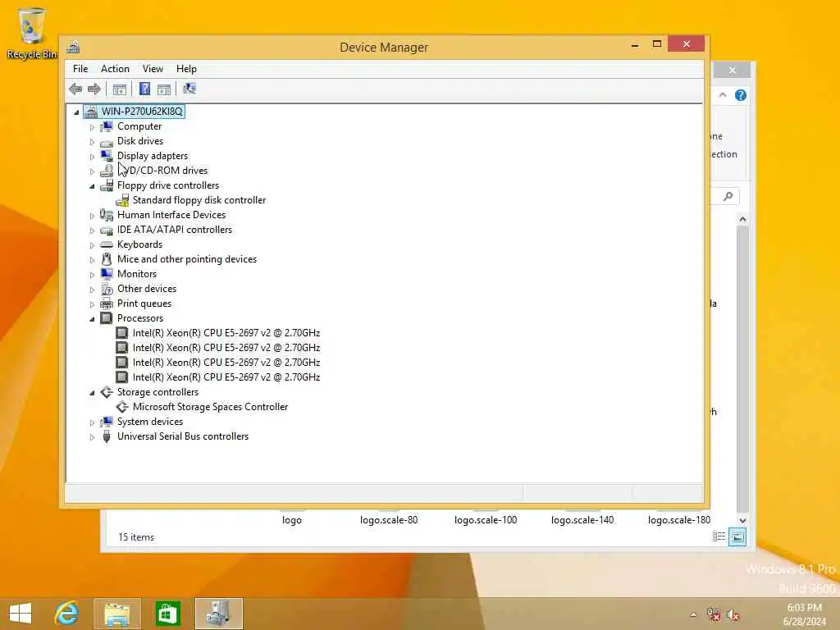The image size is (840, 630).
Task: Expand the Display adapters node
Action: click(92, 157)
